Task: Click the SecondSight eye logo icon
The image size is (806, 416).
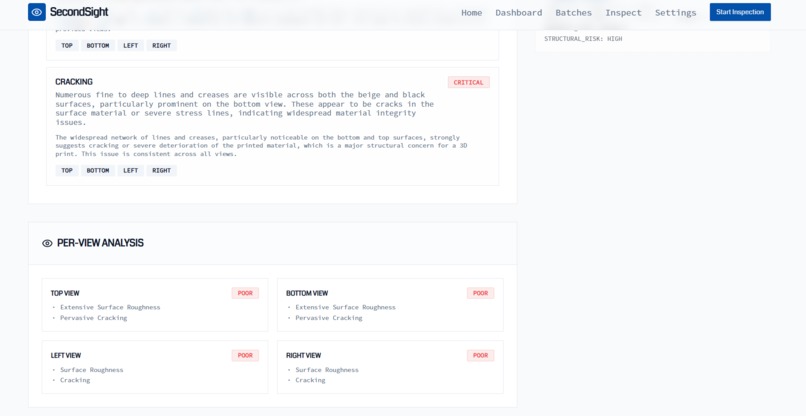Action: [x=36, y=12]
